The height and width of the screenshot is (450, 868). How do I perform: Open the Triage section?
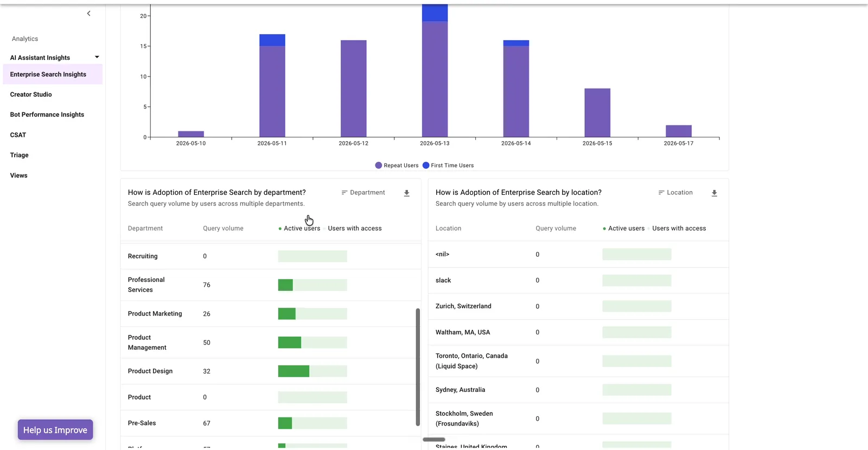coord(19,155)
